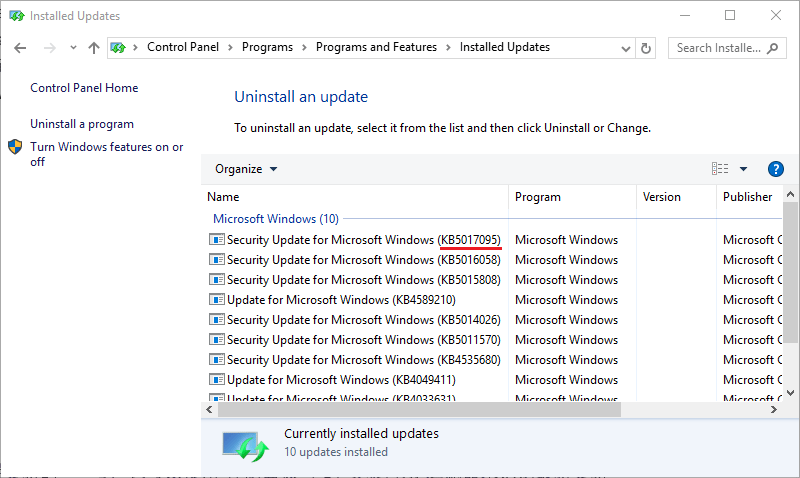Select Security Update KB5017095 row
Screen dimensions: 800x478
coord(495,240)
